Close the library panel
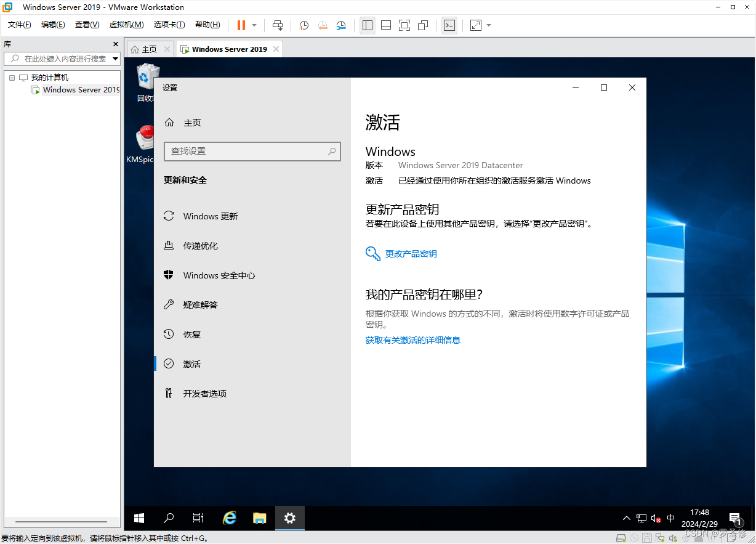This screenshot has width=756, height=544. 116,44
